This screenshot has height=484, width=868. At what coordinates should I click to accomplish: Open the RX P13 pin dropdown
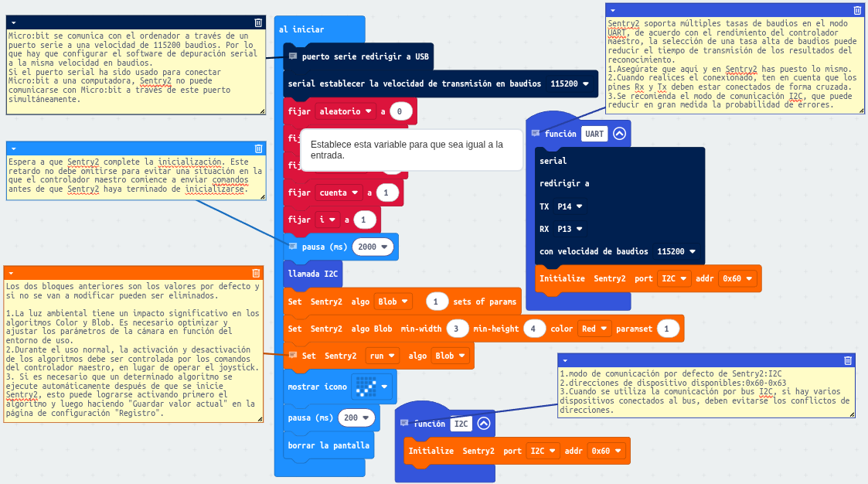pos(570,229)
